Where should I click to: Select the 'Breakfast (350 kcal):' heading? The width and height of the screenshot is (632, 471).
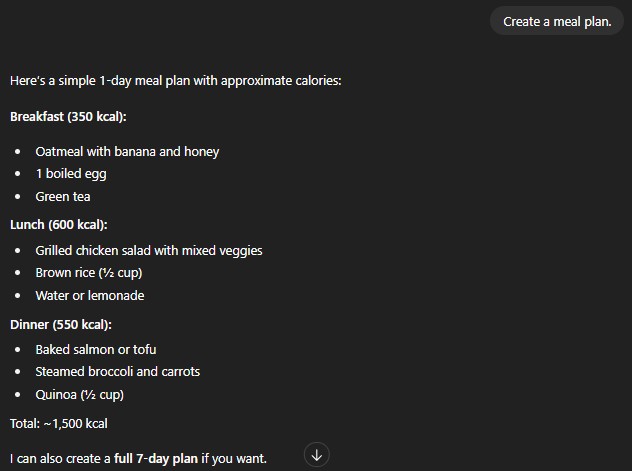[x=68, y=117]
